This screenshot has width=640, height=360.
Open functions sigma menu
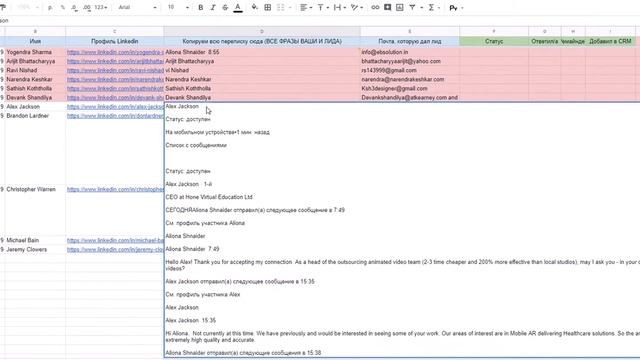431,7
